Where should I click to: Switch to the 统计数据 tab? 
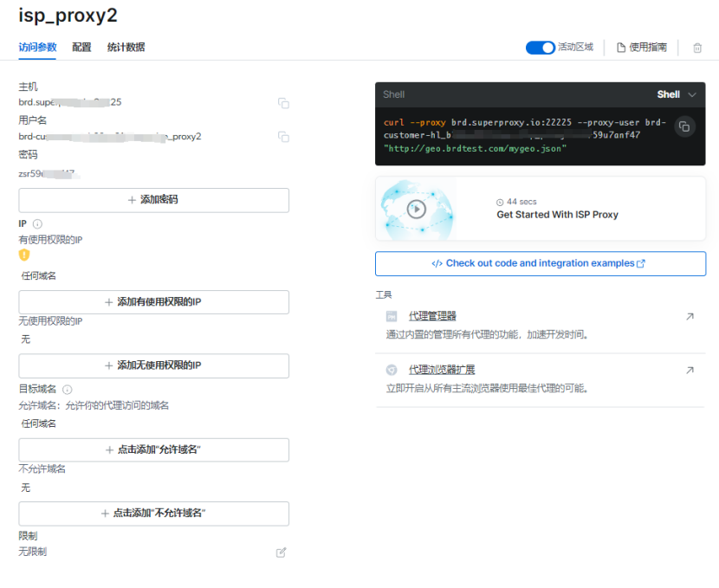tap(126, 48)
